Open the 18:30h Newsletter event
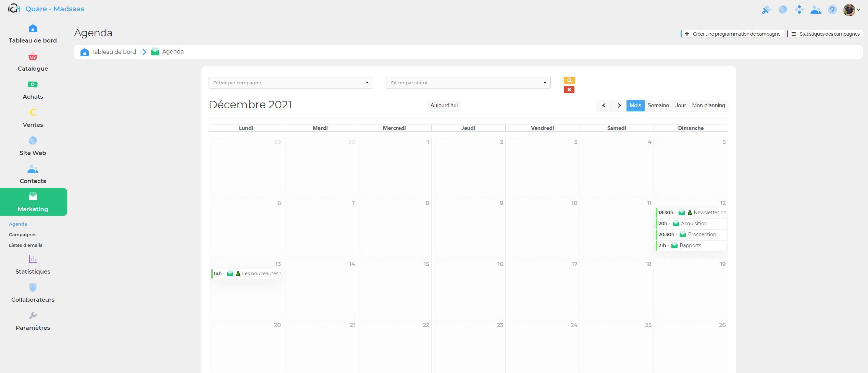This screenshot has height=373, width=868. (691, 213)
